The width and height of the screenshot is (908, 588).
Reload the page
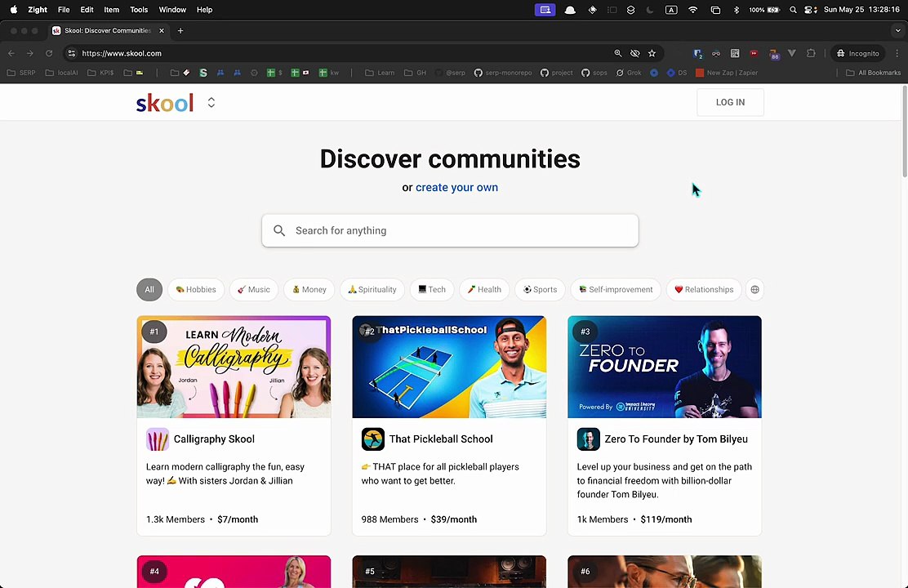pyautogui.click(x=49, y=53)
